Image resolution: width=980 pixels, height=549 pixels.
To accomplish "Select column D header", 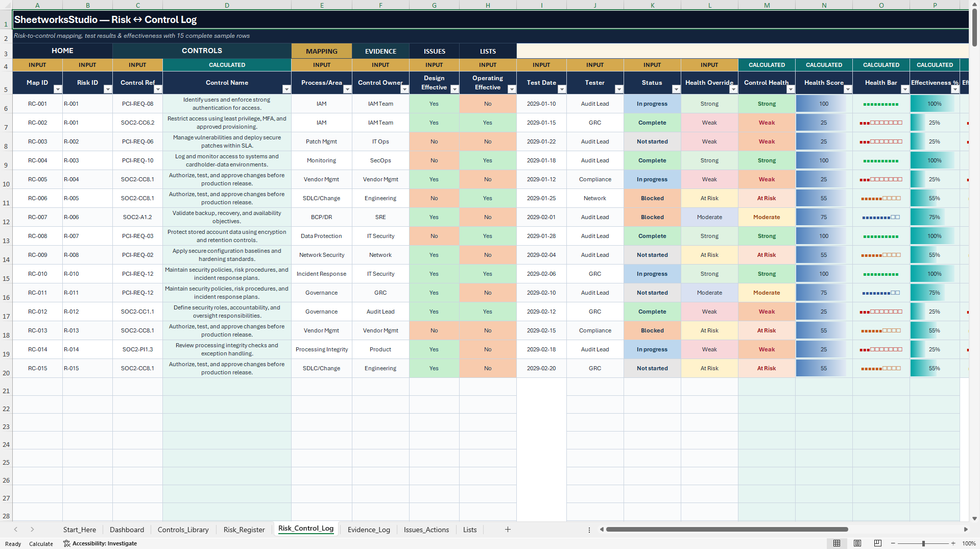I will tap(227, 5).
